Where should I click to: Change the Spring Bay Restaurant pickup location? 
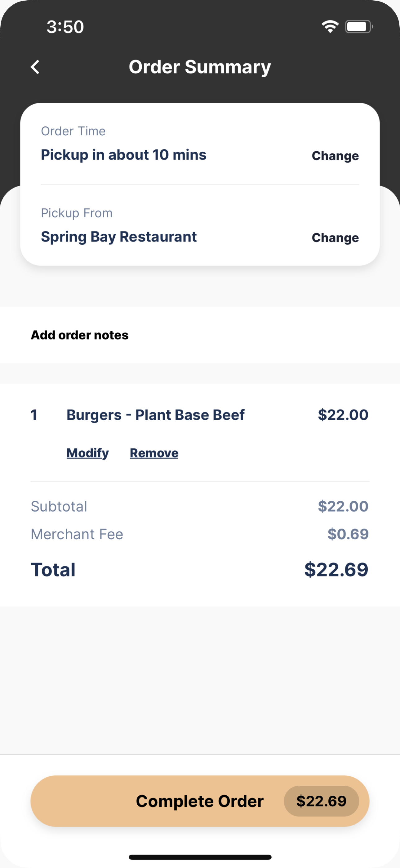point(335,238)
